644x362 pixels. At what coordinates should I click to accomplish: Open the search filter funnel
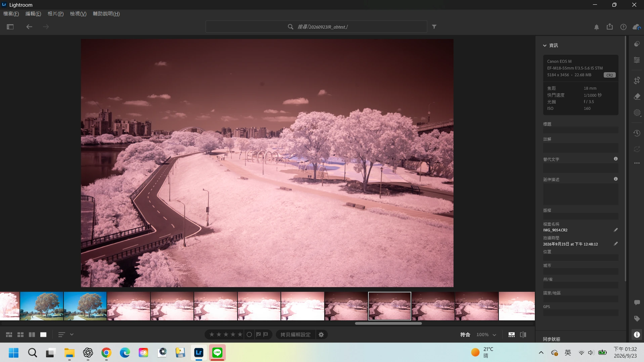(x=434, y=27)
